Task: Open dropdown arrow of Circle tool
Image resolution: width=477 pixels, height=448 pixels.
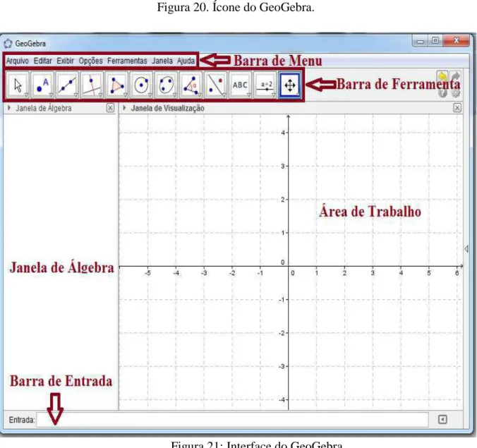Action: click(x=150, y=95)
